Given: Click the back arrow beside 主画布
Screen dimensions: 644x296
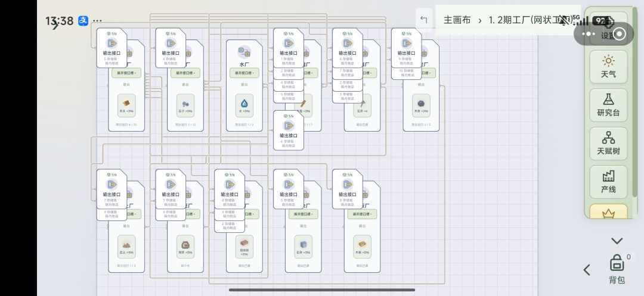Looking at the screenshot, I should (x=424, y=20).
